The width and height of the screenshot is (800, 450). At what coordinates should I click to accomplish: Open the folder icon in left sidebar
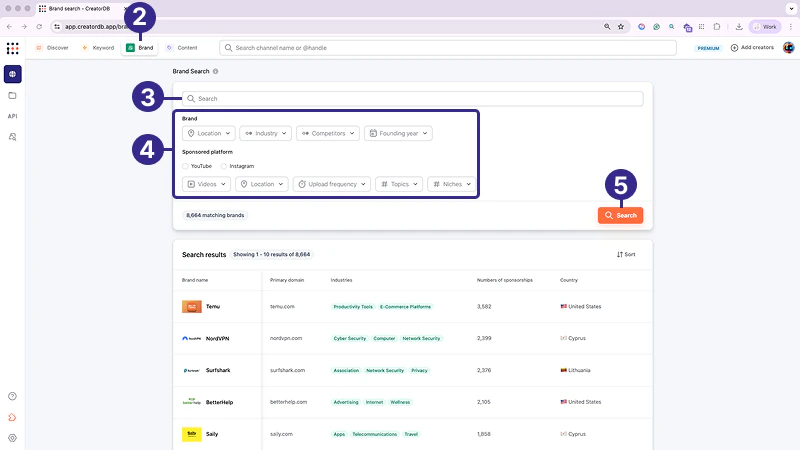coord(13,95)
